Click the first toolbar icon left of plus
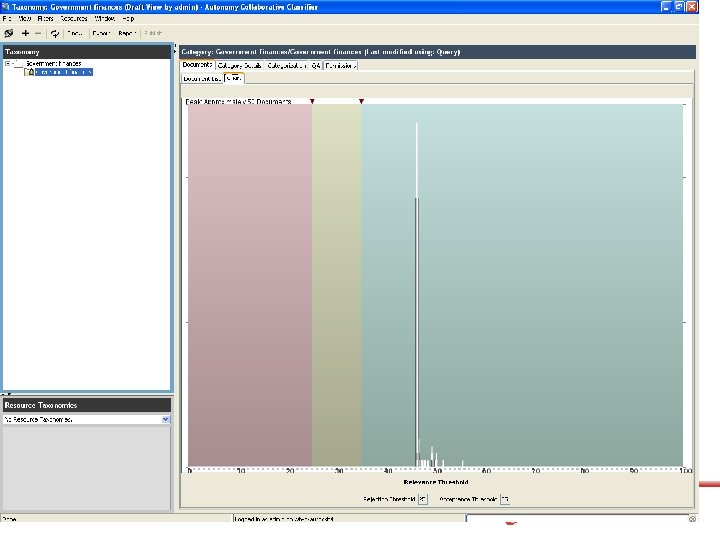720x540 pixels. coord(8,33)
